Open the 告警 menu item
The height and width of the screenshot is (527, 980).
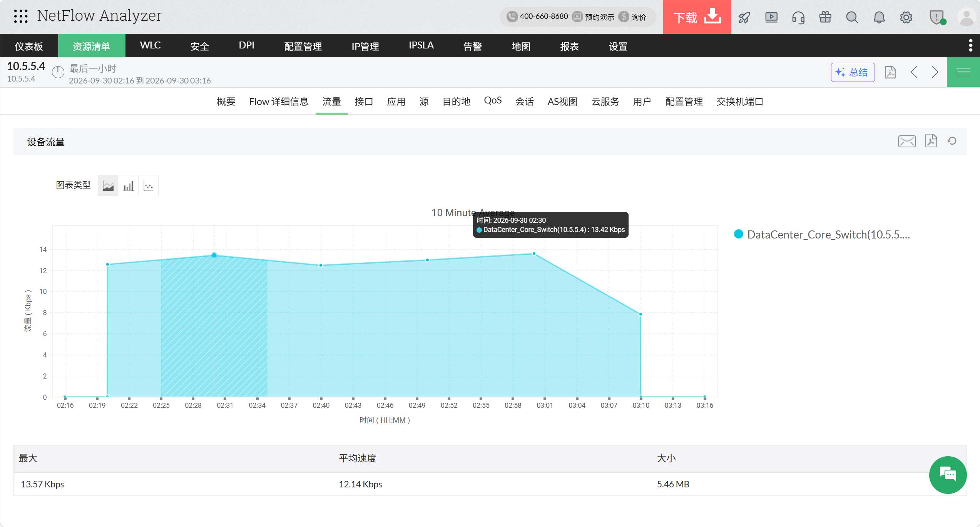(472, 46)
